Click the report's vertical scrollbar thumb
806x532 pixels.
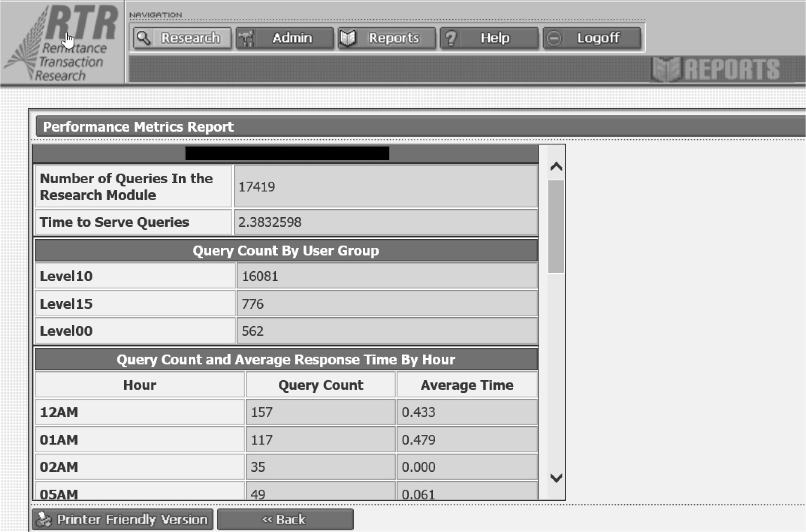click(x=556, y=226)
